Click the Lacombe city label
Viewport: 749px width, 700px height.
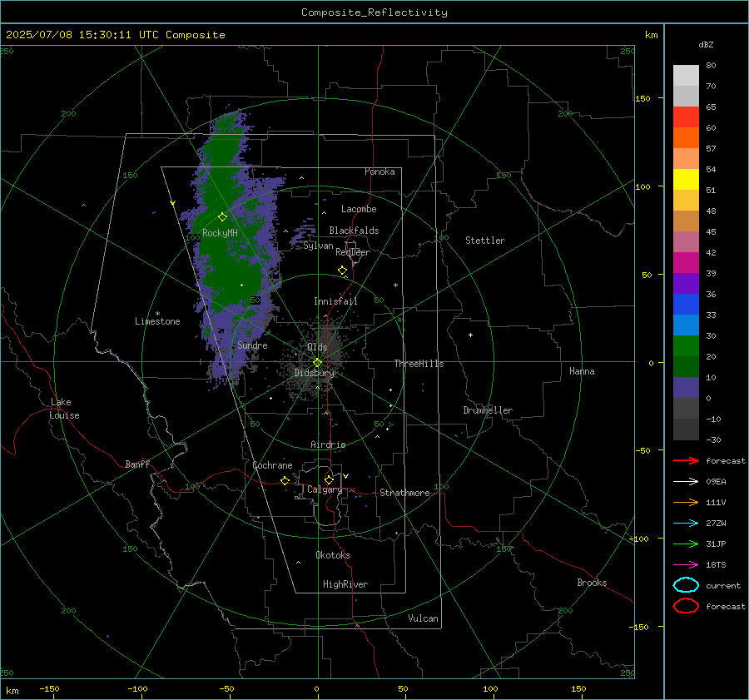point(359,209)
